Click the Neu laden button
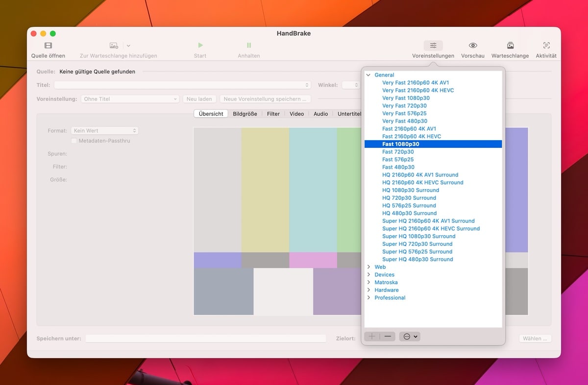The image size is (588, 385). coord(199,99)
